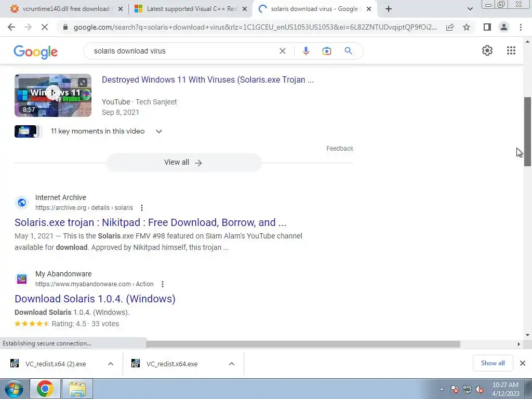The width and height of the screenshot is (532, 399).
Task: Search by image with Google Lens
Action: (327, 51)
